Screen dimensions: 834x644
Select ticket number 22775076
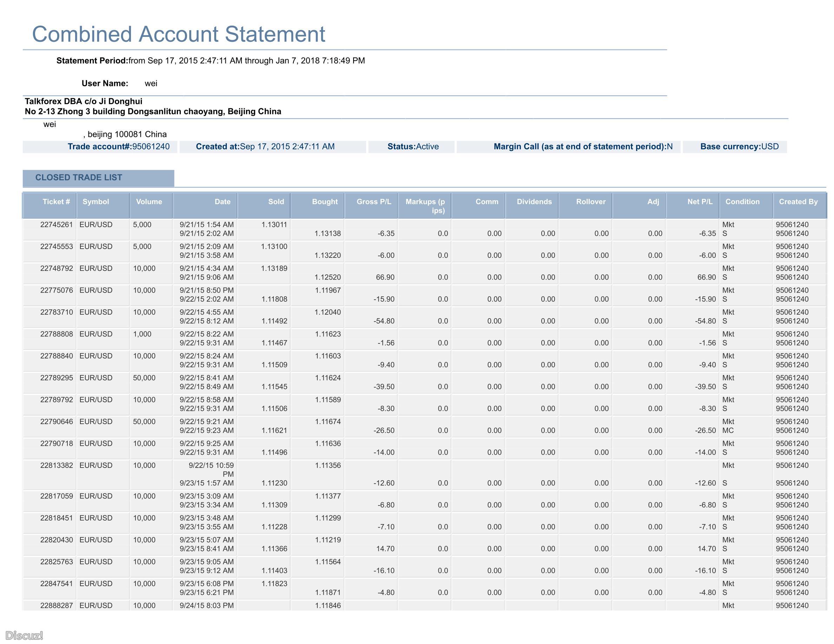coord(57,290)
